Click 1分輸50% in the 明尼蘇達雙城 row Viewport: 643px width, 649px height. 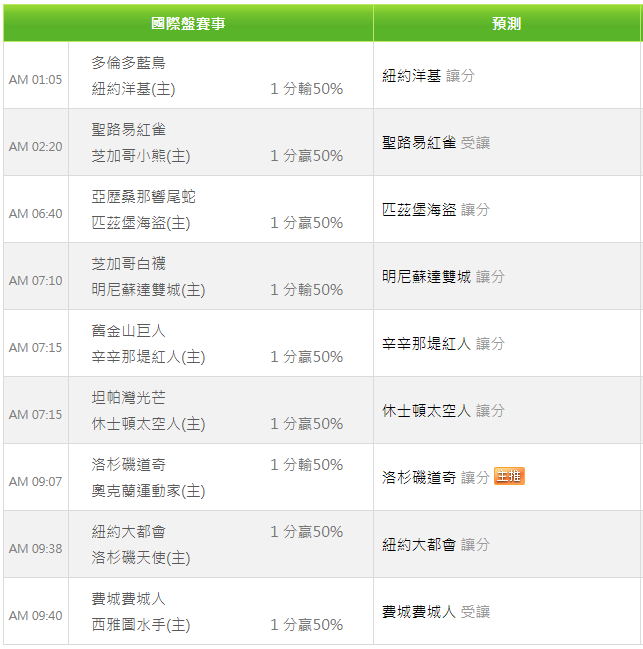pos(307,290)
